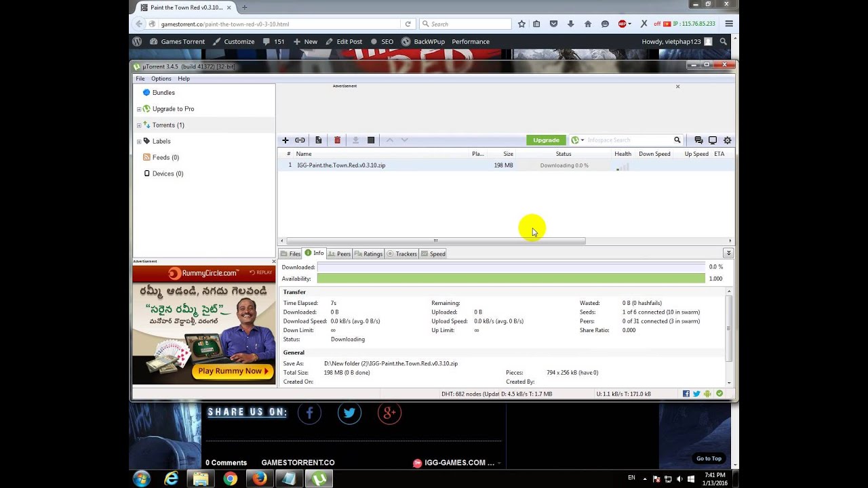
Task: Click Firefox home icon
Action: tap(588, 24)
